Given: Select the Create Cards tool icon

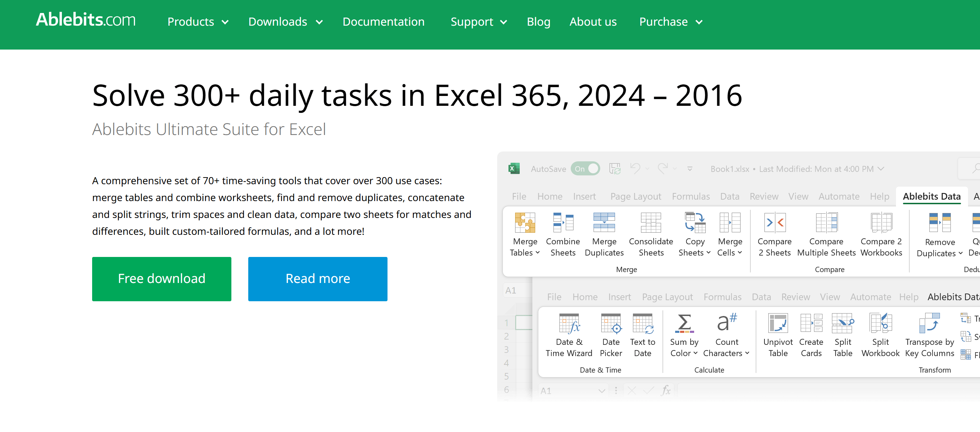Looking at the screenshot, I should [811, 323].
